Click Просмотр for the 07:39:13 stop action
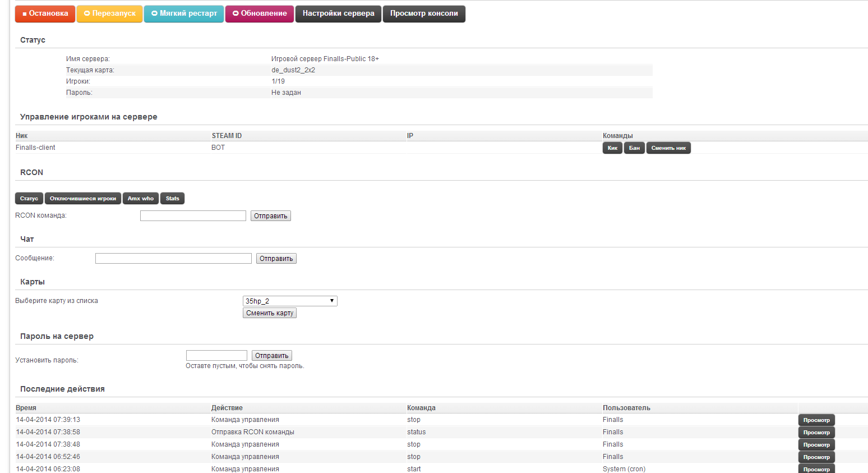This screenshot has width=868, height=473. click(x=816, y=420)
